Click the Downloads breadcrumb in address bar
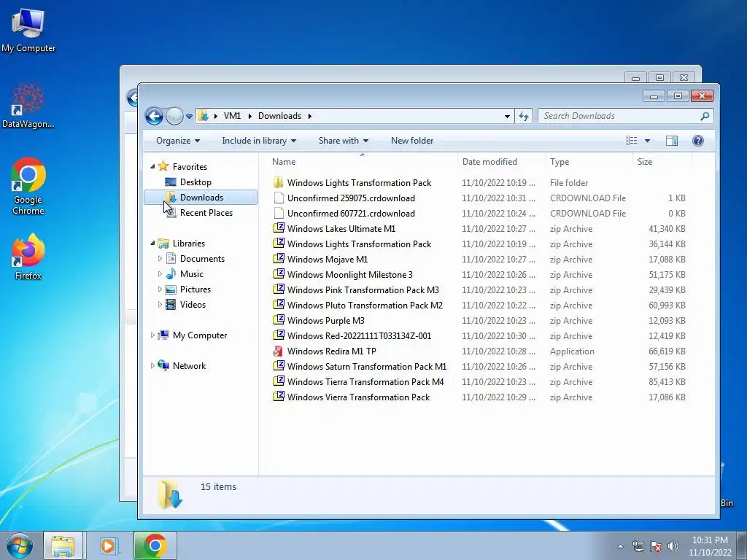This screenshot has height=560, width=747. coord(279,116)
